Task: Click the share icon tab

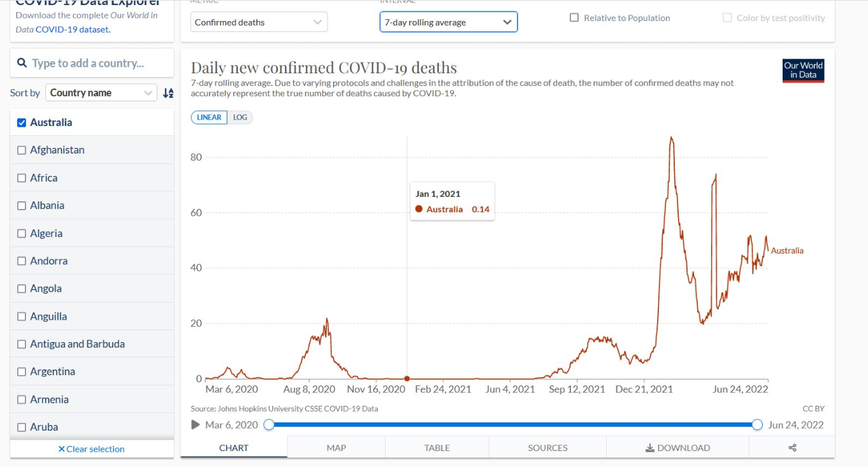Action: [x=792, y=448]
